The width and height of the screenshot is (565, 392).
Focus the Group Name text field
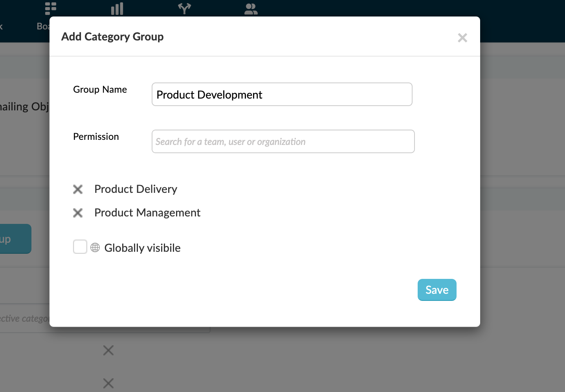coord(282,94)
